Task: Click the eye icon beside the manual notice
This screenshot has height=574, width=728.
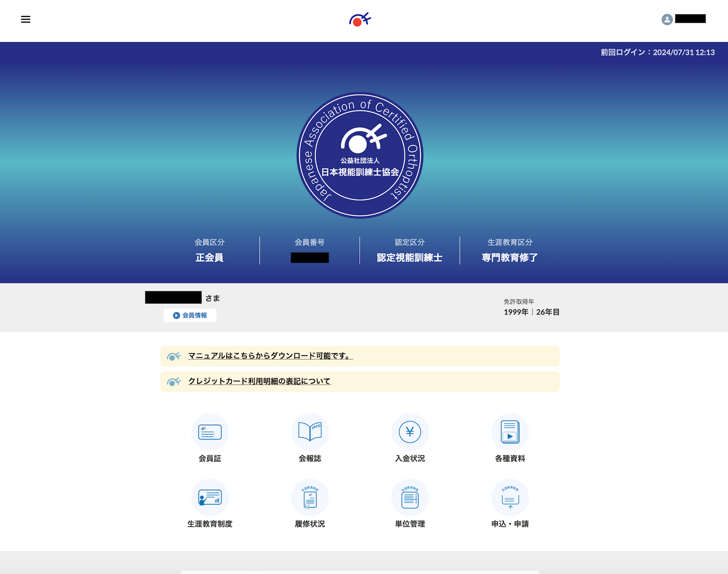Action: (174, 356)
